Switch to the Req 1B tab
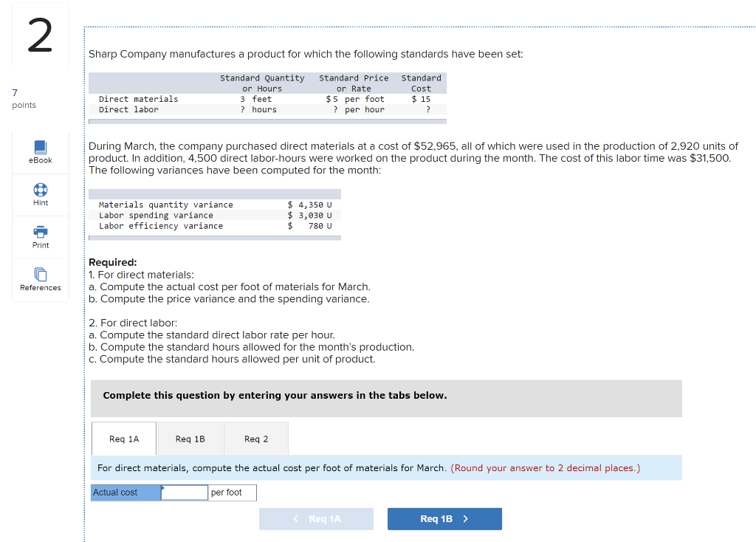This screenshot has width=756, height=542. (x=190, y=438)
